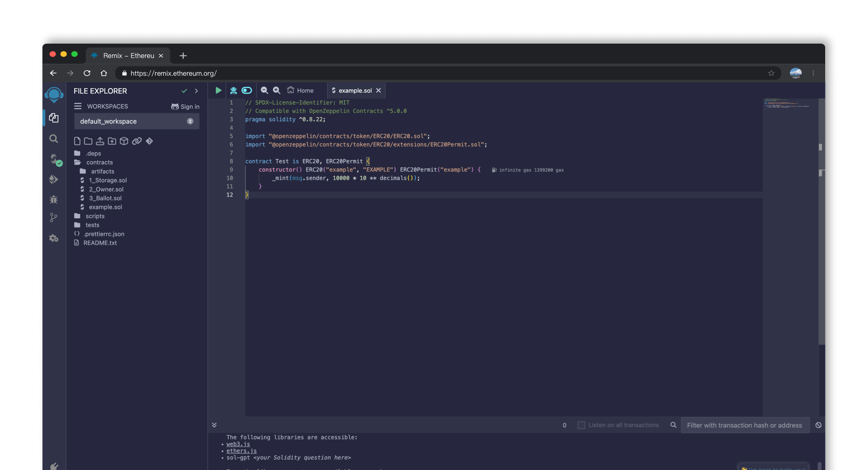868x470 pixels.
Task: Open the web3.js library link
Action: pyautogui.click(x=238, y=444)
